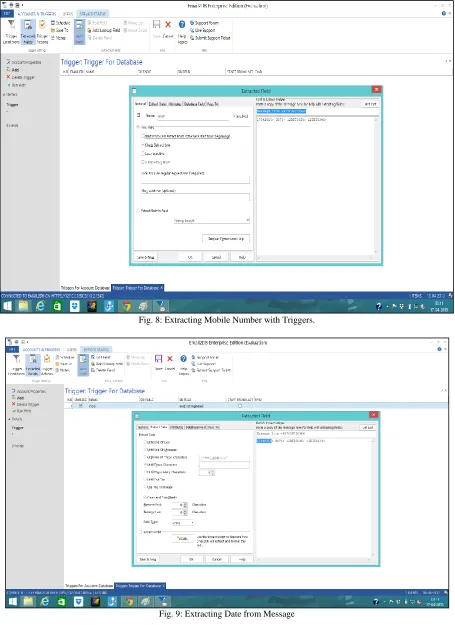Click Schedule icon in Fig. 8 ribbon
The image size is (455, 628).
click(x=53, y=23)
